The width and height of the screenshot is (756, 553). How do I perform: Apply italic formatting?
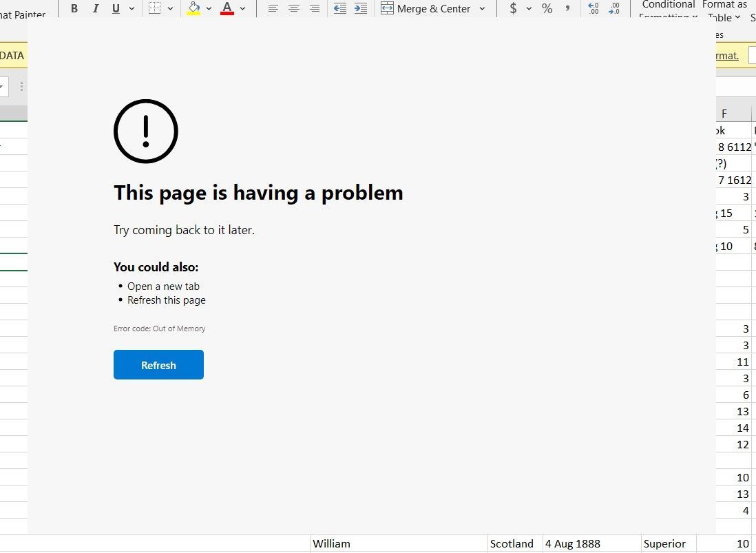click(x=96, y=8)
